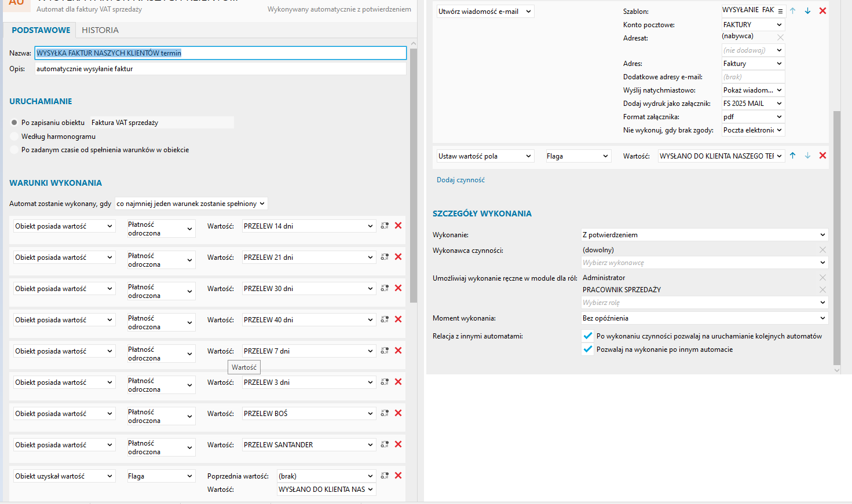Toggle Po wykonaniu czynności pozwalaj na uruchamianie checkbox
Image resolution: width=852 pixels, height=504 pixels.
pyautogui.click(x=588, y=336)
